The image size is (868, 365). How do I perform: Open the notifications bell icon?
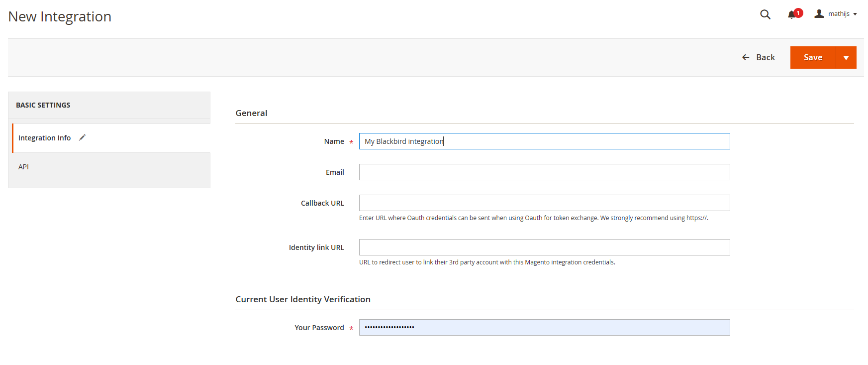[792, 15]
